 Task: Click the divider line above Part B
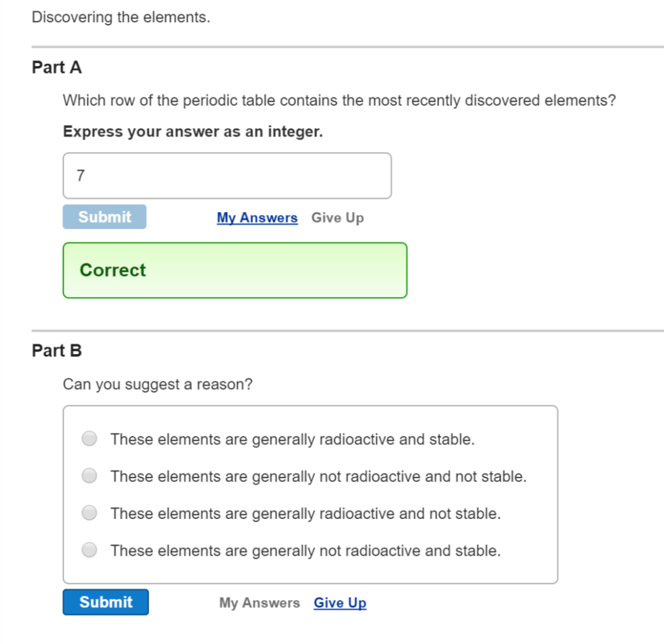(332, 329)
